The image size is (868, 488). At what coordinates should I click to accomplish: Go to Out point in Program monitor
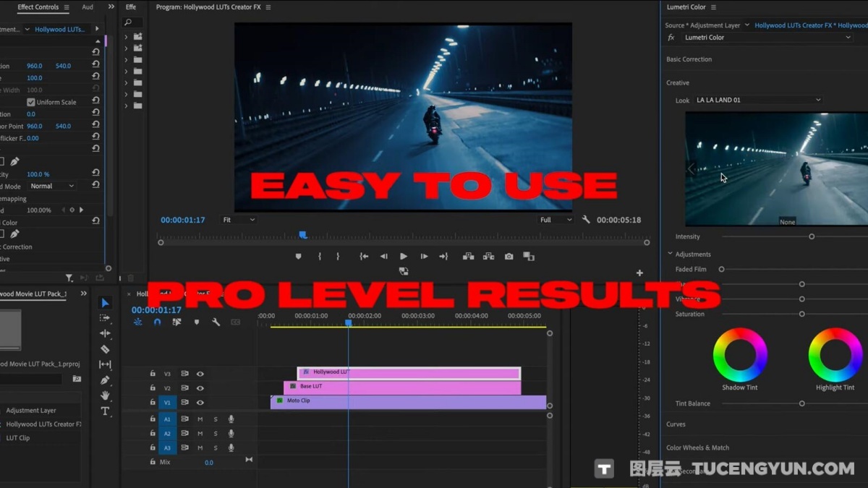[x=443, y=257]
